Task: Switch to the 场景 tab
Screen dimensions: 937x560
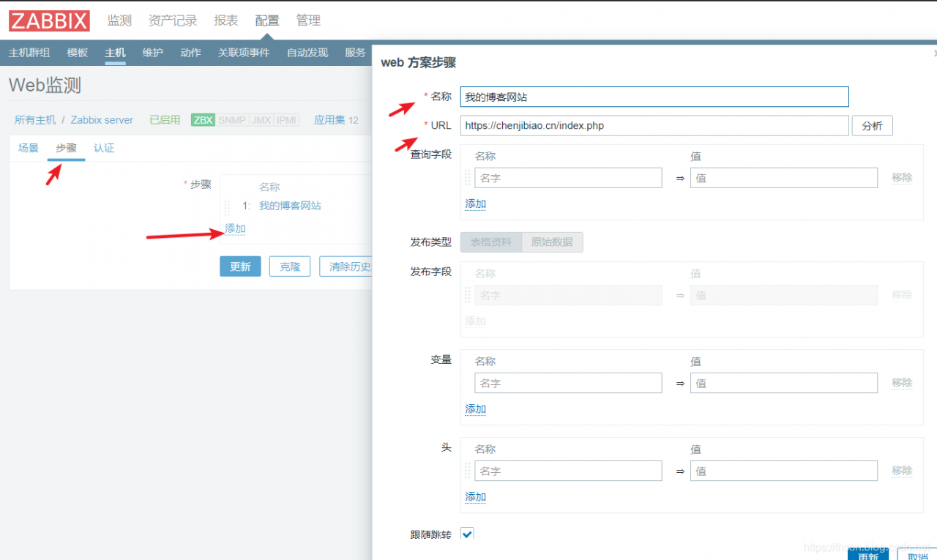Action: click(29, 148)
